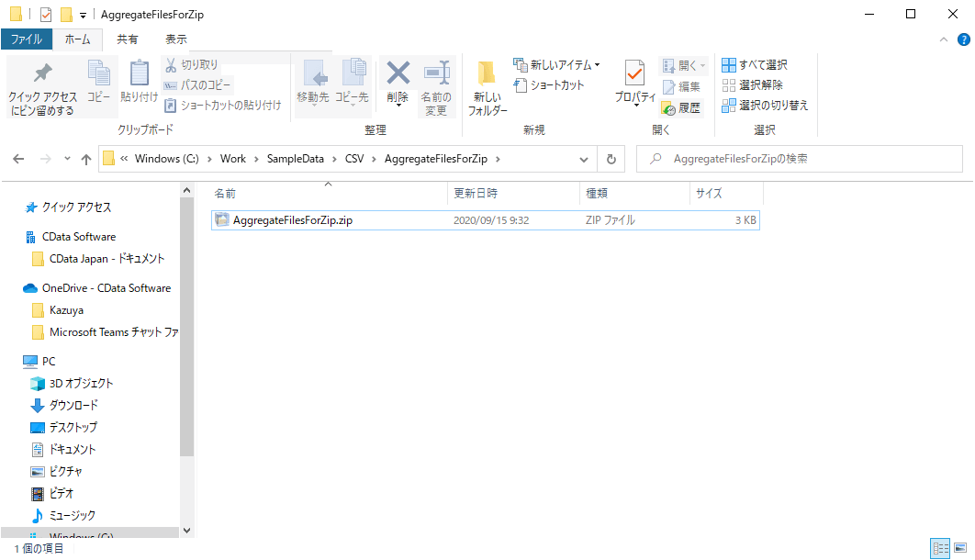Click Work in the address path
The image size is (975, 560).
click(233, 159)
